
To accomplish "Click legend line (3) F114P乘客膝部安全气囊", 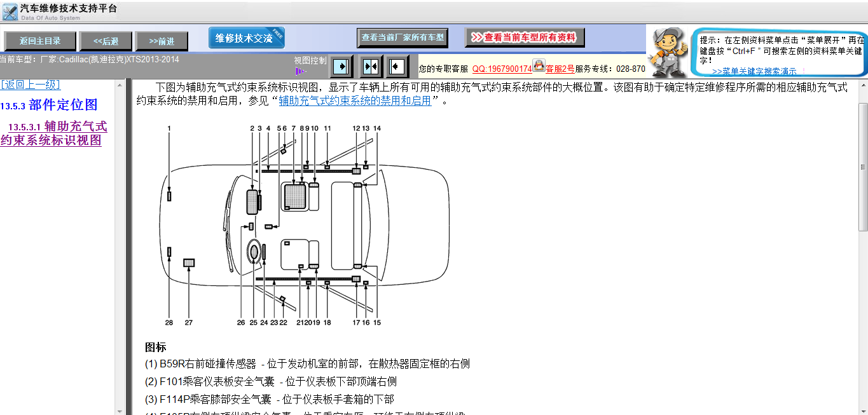I will click(x=270, y=399).
